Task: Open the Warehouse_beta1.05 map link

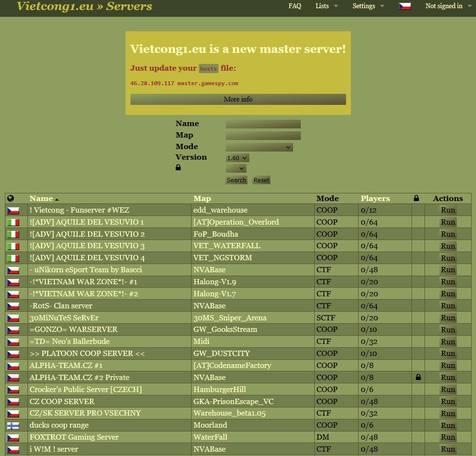Action: pyautogui.click(x=230, y=413)
